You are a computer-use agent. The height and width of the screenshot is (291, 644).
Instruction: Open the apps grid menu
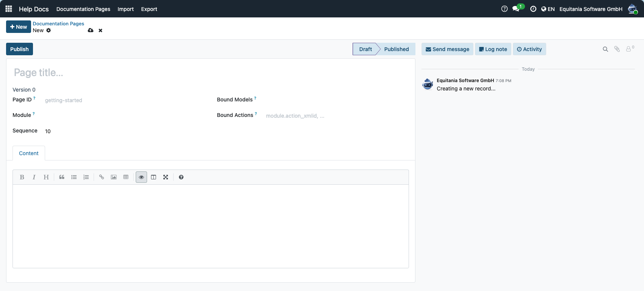(x=9, y=9)
